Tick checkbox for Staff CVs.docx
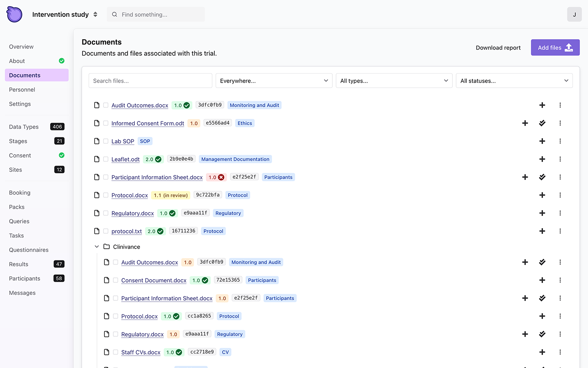The width and height of the screenshot is (588, 368). [116, 352]
